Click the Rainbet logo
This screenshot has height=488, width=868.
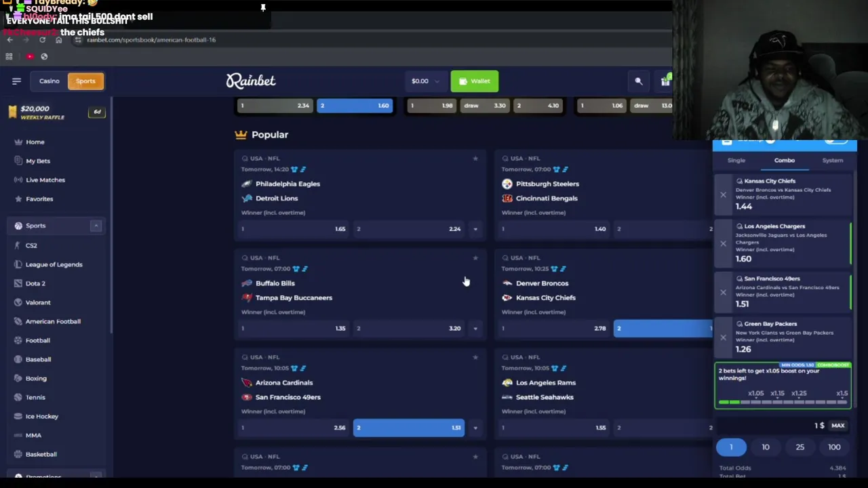(x=251, y=81)
